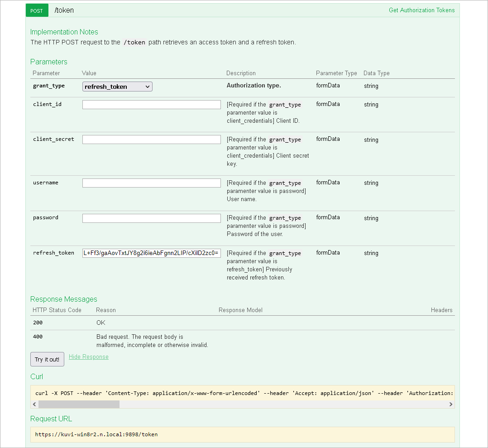Click the 400 status code row
This screenshot has width=488, height=448.
(243, 341)
